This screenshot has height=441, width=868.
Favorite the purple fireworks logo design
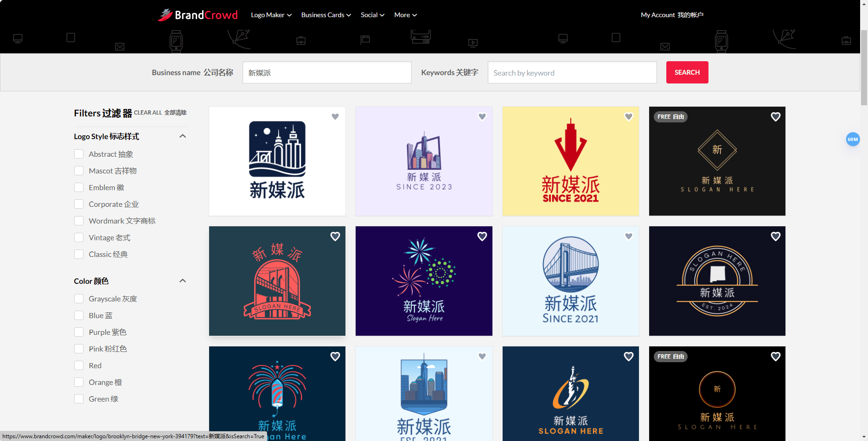pos(482,236)
